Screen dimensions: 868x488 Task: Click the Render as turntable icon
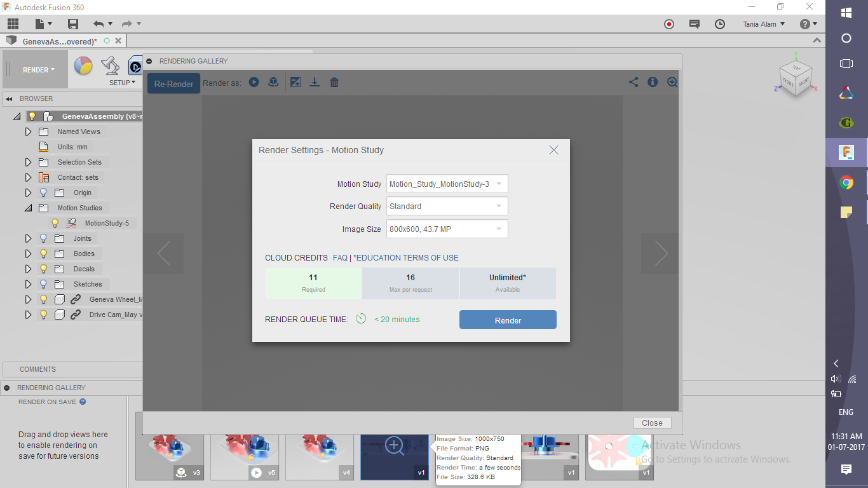[273, 82]
